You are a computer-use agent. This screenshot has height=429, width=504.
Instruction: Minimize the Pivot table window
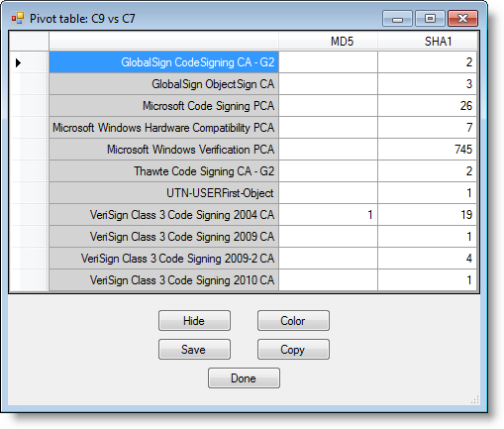(x=397, y=18)
